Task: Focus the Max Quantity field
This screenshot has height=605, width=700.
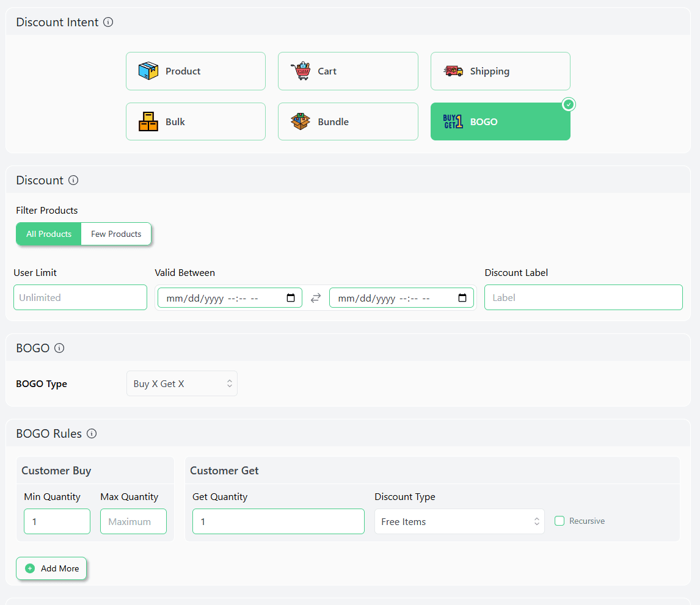Action: pos(134,521)
